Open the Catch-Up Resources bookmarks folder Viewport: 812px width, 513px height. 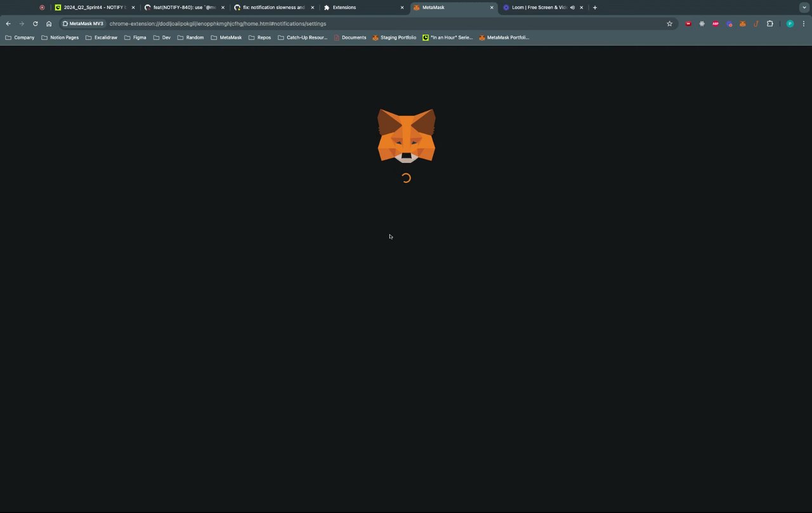point(303,37)
